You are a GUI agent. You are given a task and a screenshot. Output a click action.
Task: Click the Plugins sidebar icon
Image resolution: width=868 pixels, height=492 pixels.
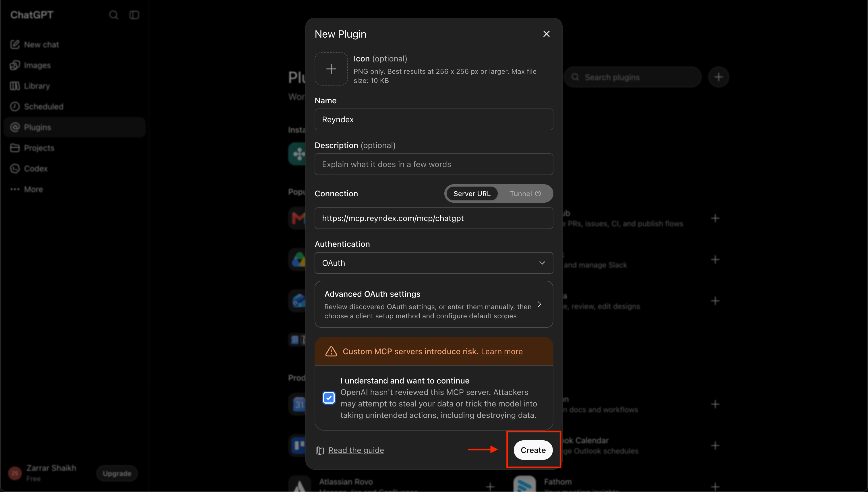point(15,127)
